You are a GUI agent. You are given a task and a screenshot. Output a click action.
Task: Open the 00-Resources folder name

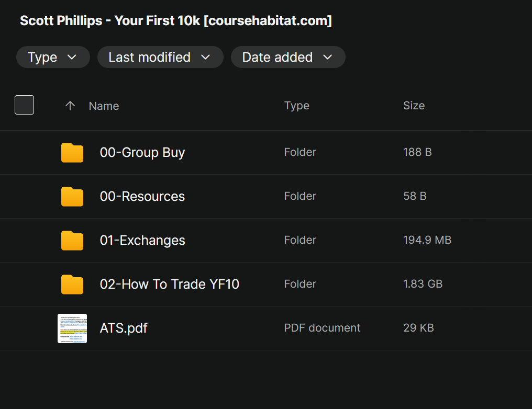(x=142, y=197)
